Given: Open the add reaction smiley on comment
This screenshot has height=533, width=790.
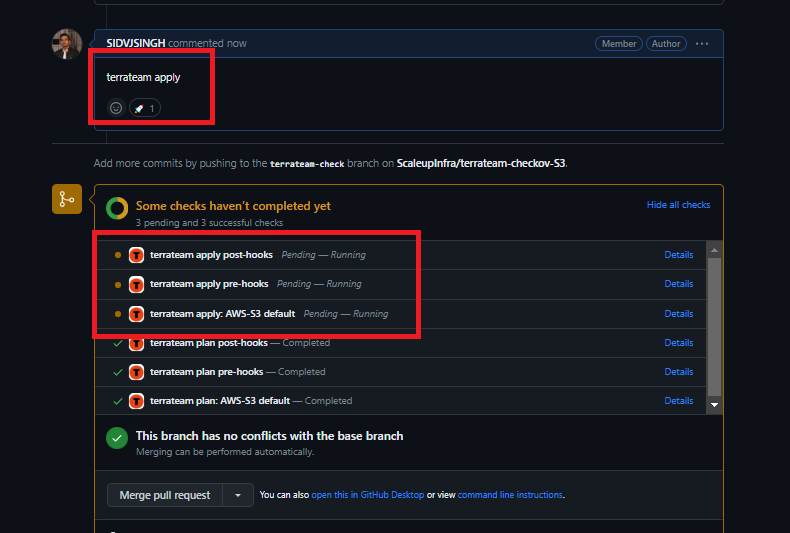Looking at the screenshot, I should (116, 108).
